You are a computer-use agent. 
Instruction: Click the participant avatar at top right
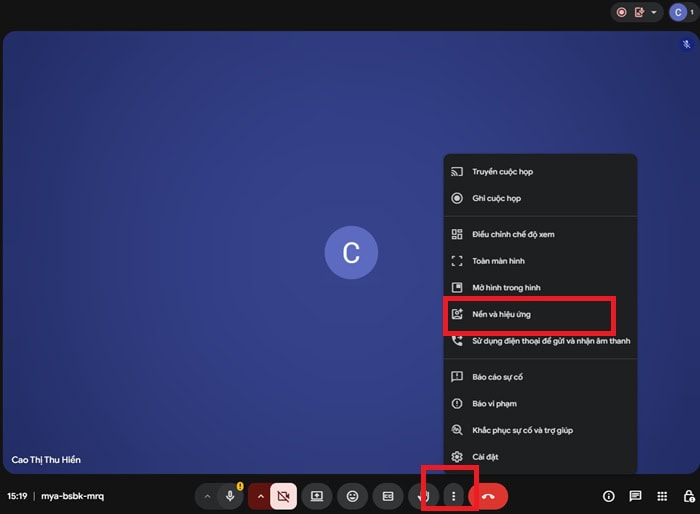click(677, 12)
